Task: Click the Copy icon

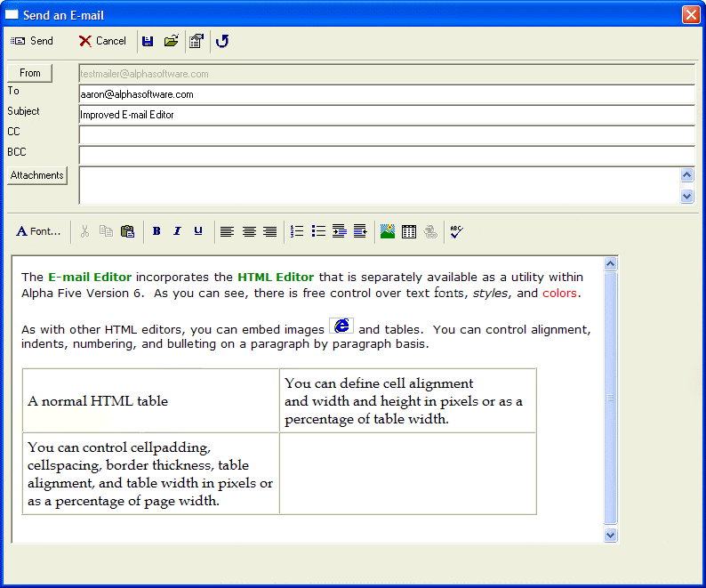Action: pyautogui.click(x=107, y=231)
